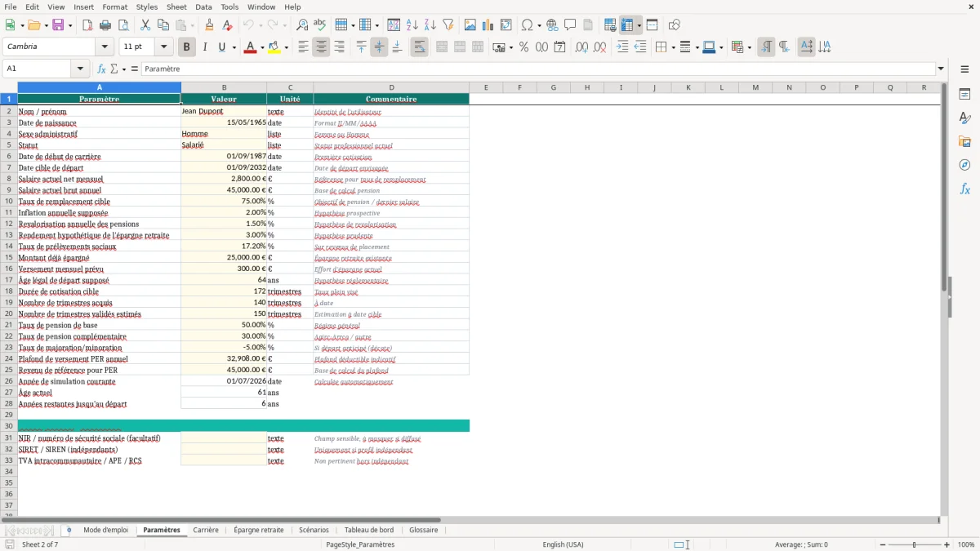Screen dimensions: 980x551
Task: Open Print Preview from toolbar
Action: point(122,25)
